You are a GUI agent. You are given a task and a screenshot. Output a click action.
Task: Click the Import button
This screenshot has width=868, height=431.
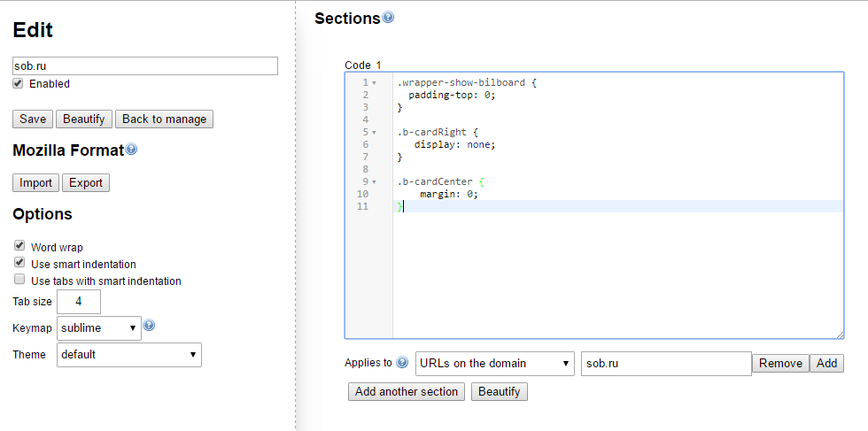[x=35, y=183]
